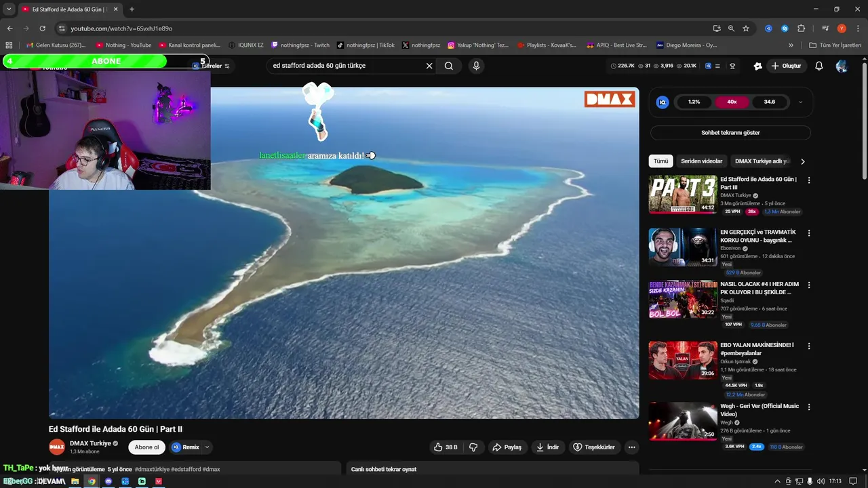
Task: Like the video with thumbs up
Action: tap(446, 447)
